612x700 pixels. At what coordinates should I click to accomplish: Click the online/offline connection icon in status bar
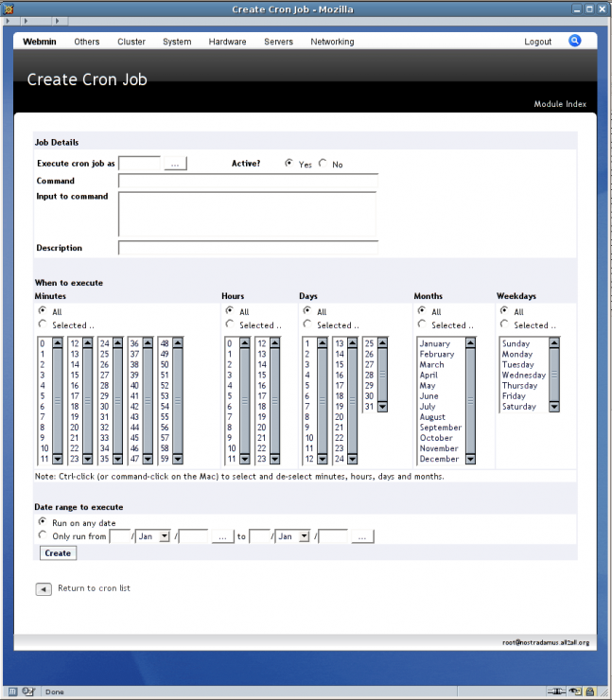click(557, 691)
